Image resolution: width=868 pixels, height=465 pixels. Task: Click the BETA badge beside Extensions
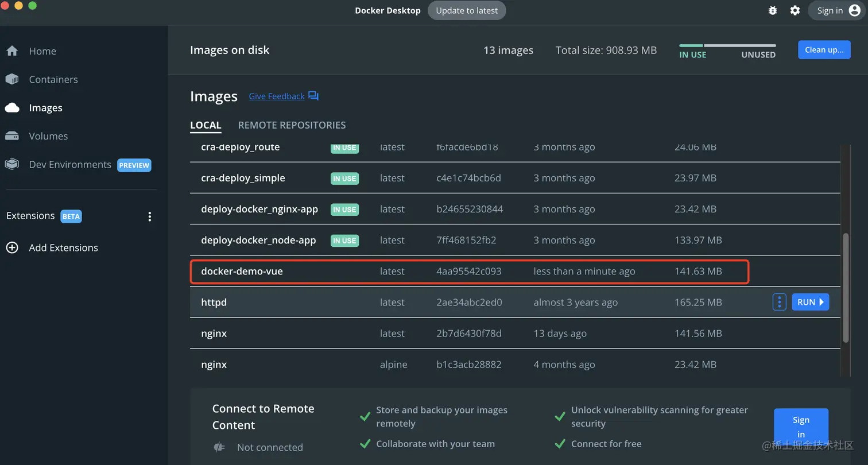click(x=71, y=216)
